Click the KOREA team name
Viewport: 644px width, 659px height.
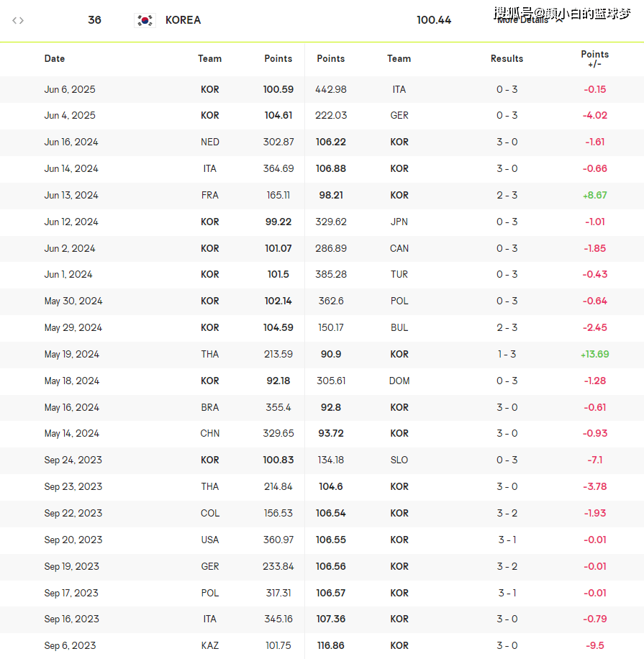[183, 20]
